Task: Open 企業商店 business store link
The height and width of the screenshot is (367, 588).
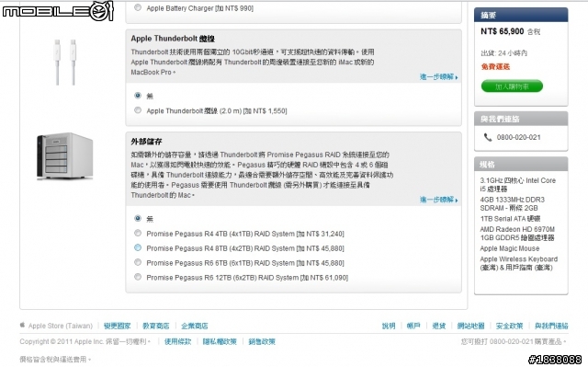Action: pyautogui.click(x=194, y=326)
